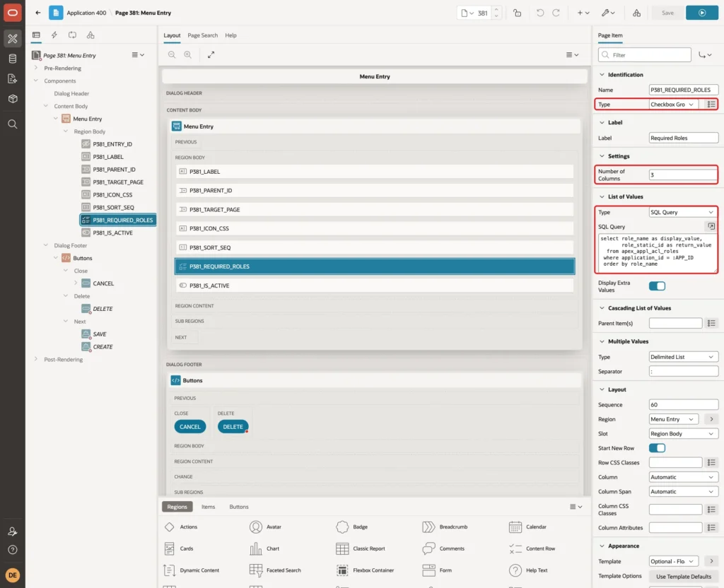Collapse the List of Values section
The image size is (724, 588).
602,196
